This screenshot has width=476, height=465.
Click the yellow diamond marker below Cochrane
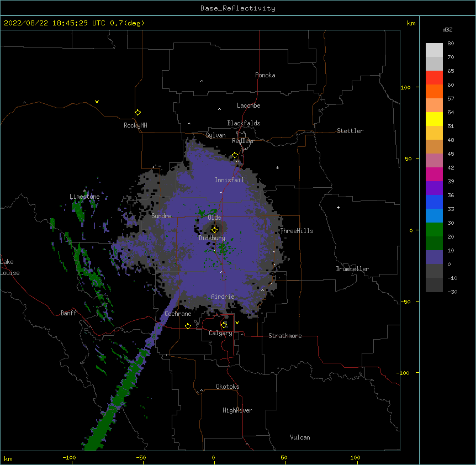point(188,326)
